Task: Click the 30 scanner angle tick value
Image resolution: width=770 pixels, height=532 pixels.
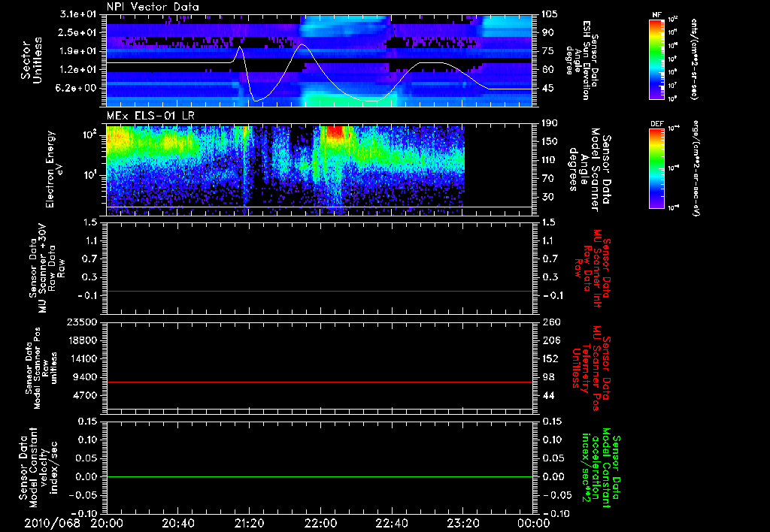Action: click(x=547, y=198)
